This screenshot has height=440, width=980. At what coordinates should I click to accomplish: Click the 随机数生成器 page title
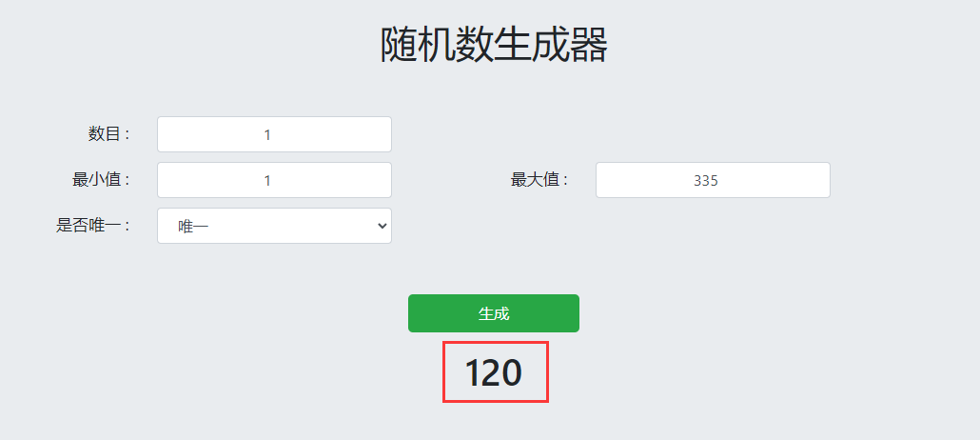[494, 45]
